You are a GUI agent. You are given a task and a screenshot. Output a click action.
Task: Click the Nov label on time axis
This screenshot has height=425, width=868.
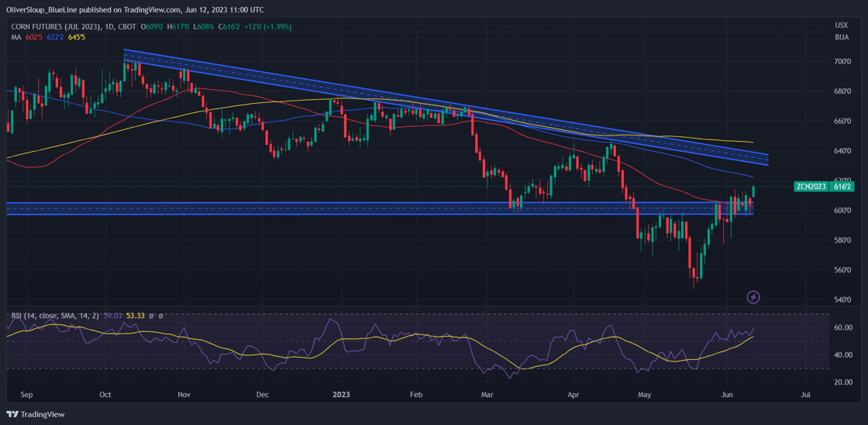tap(184, 396)
